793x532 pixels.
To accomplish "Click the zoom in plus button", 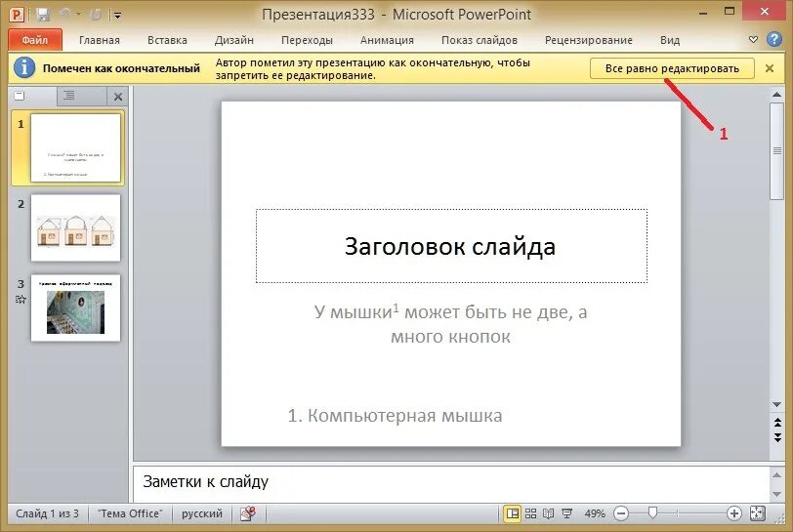I will point(733,513).
